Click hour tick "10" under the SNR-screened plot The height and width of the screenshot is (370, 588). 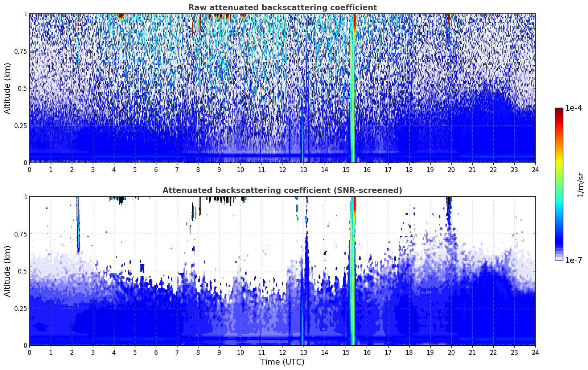tap(240, 352)
